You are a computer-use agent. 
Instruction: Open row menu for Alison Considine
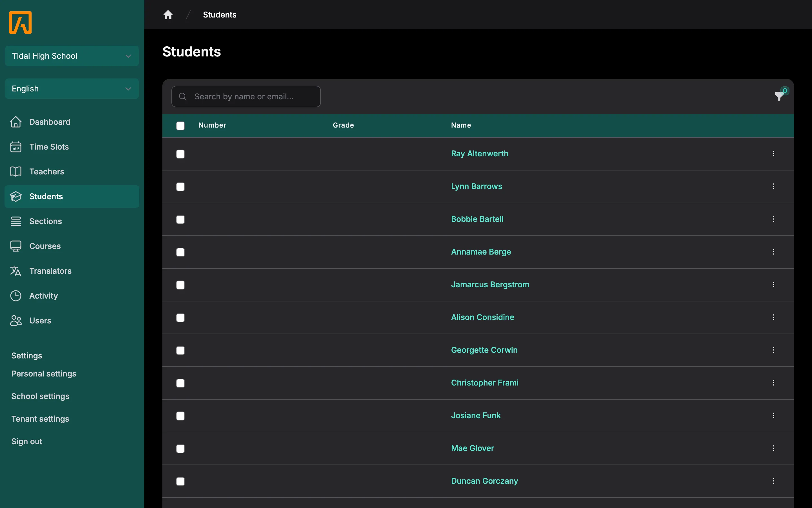[773, 317]
